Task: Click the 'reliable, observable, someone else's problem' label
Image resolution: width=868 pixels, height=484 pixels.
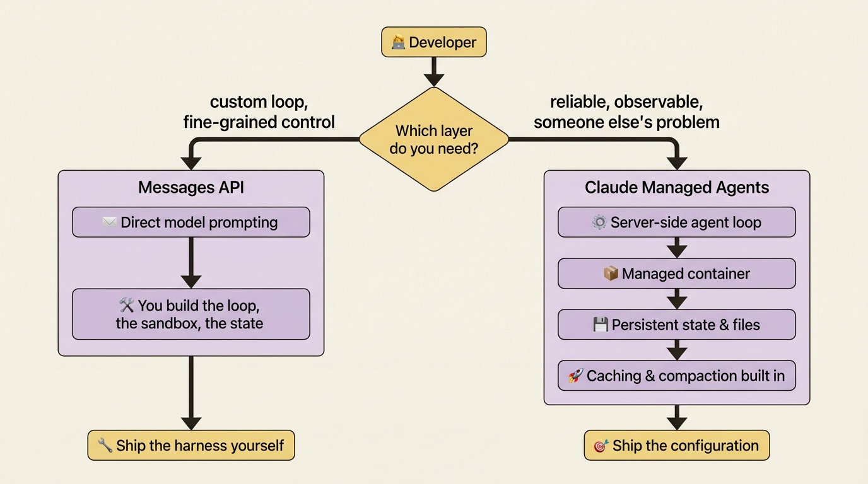Action: 626,112
